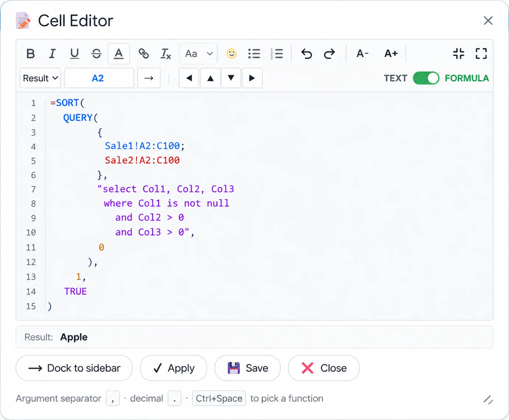The height and width of the screenshot is (420, 509).
Task: Close the Cell Editor dialog
Action: point(488,21)
